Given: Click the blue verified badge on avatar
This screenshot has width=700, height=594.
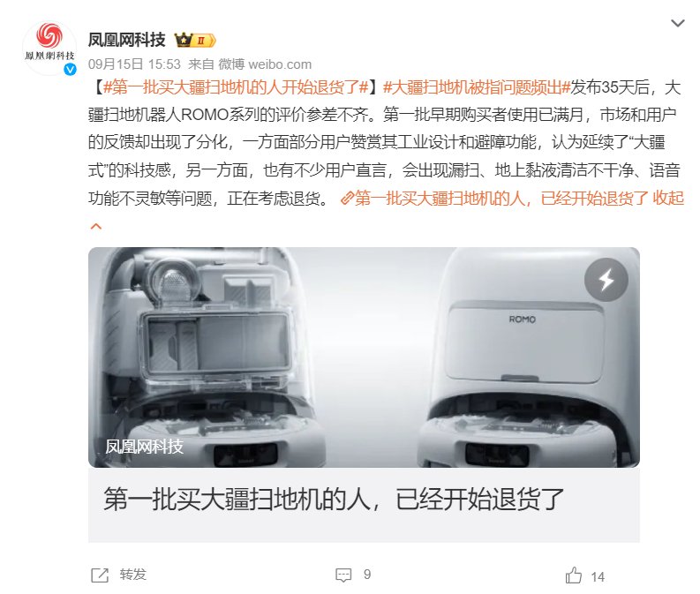Looking at the screenshot, I should [x=70, y=69].
